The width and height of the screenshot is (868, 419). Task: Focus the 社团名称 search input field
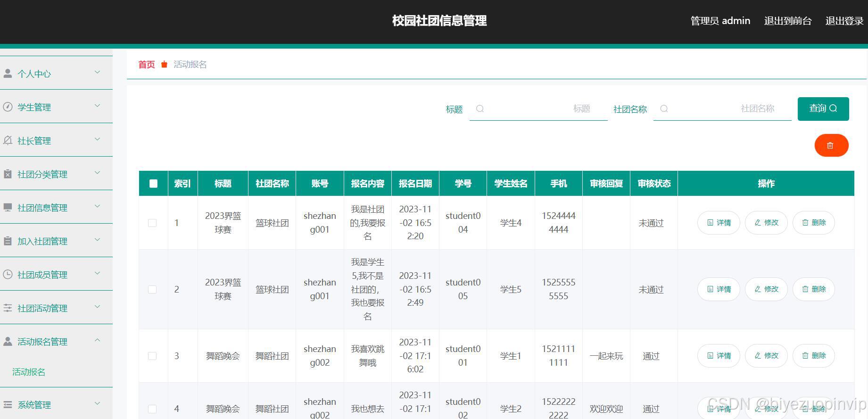point(722,109)
